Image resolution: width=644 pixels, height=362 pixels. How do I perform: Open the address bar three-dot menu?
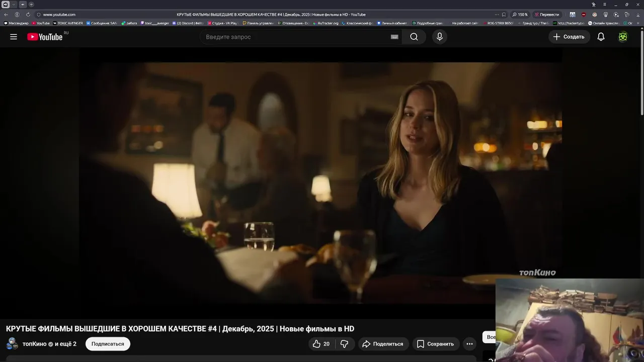[x=497, y=15]
